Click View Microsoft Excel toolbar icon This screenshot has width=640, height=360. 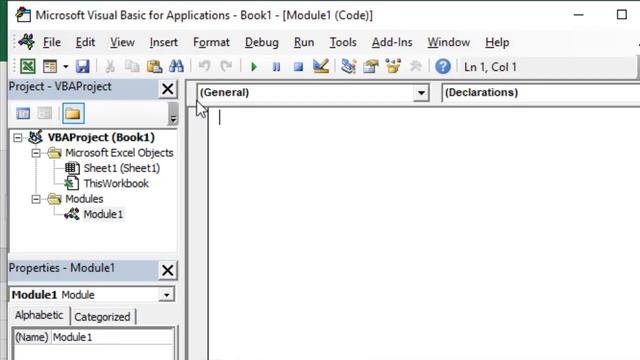pyautogui.click(x=28, y=66)
